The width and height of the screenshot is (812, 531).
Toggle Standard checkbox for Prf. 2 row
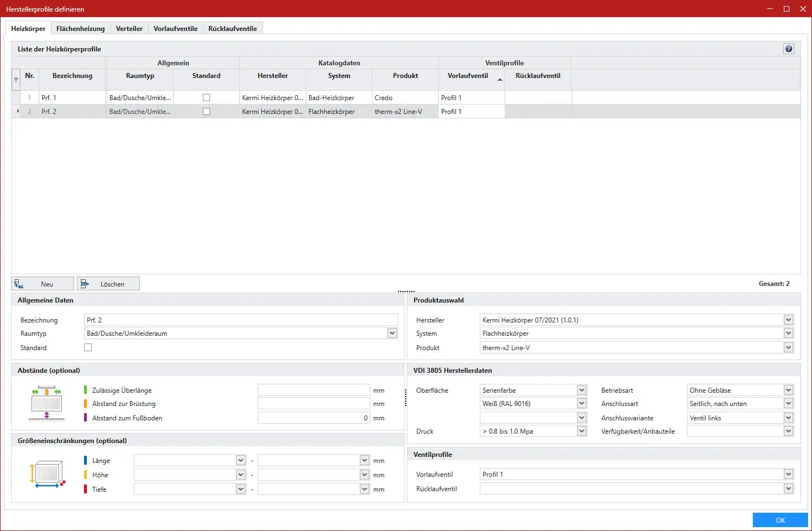tap(206, 111)
